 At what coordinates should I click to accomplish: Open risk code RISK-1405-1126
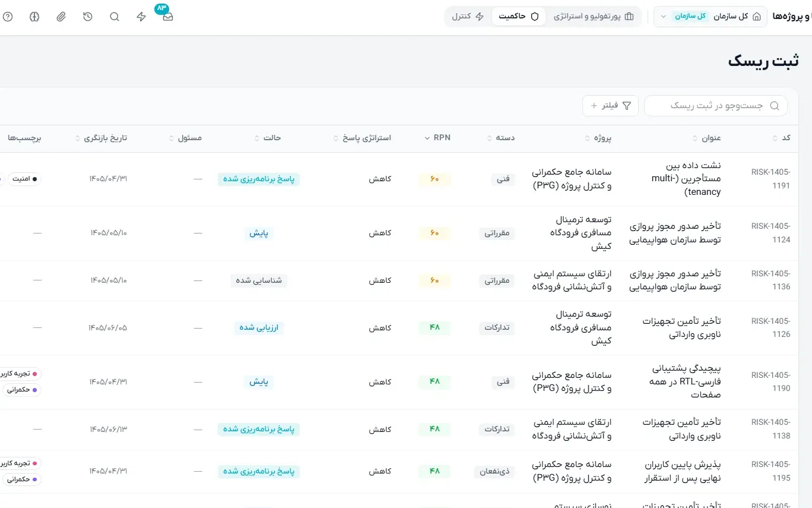[770, 327]
